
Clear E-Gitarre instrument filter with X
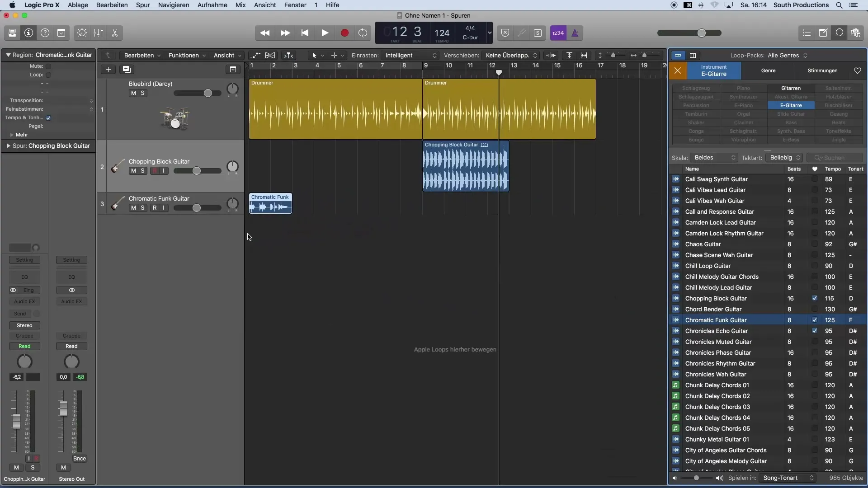(677, 71)
